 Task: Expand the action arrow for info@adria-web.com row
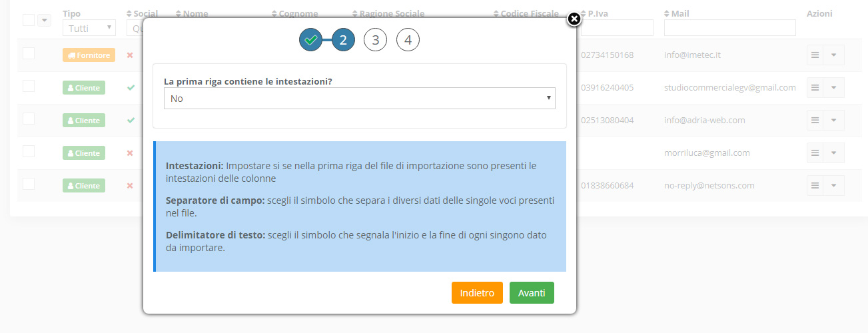tap(833, 121)
